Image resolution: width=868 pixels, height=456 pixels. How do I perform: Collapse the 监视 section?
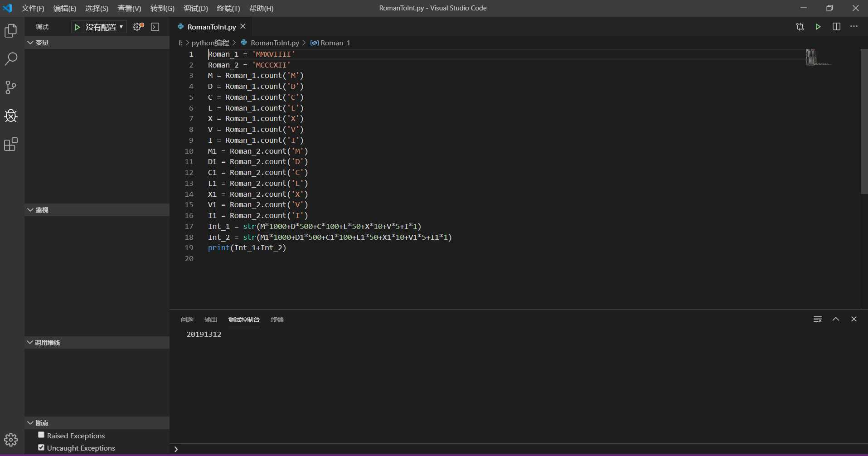(97, 210)
